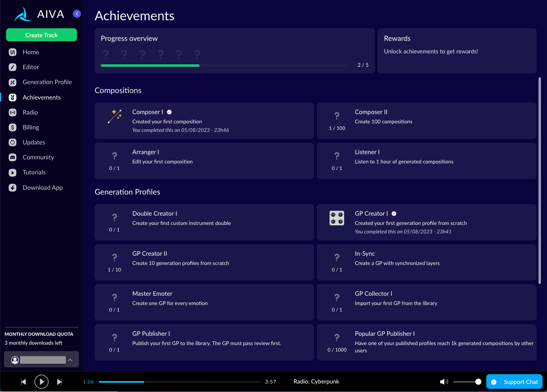Click the Create Track button
547x392 pixels.
(x=41, y=35)
